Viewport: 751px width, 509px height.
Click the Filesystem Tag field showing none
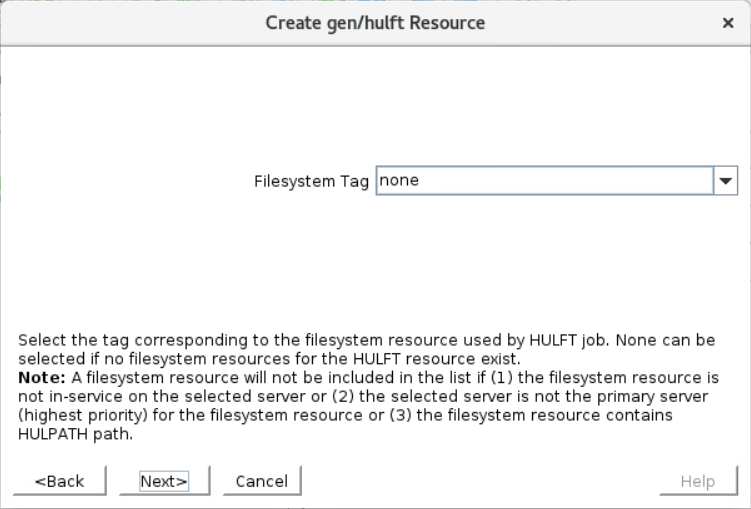coord(545,181)
